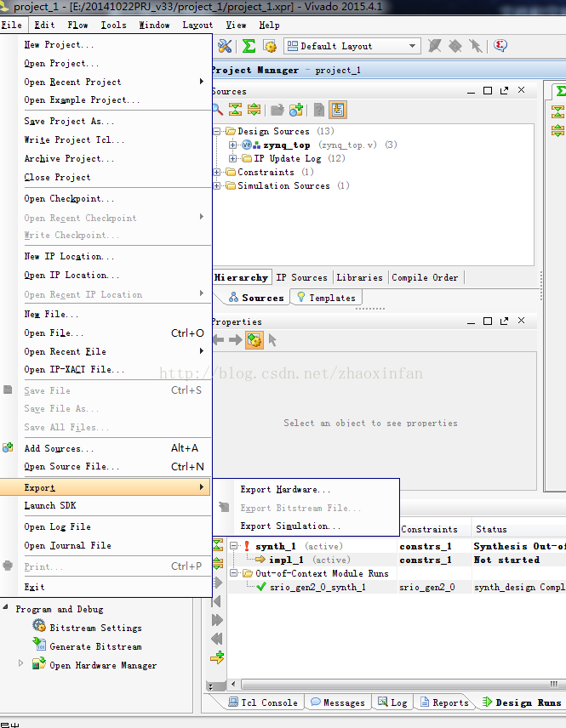Click the fast-forward arrows icon in Design Runs sidebar
The height and width of the screenshot is (728, 566).
coord(217,620)
